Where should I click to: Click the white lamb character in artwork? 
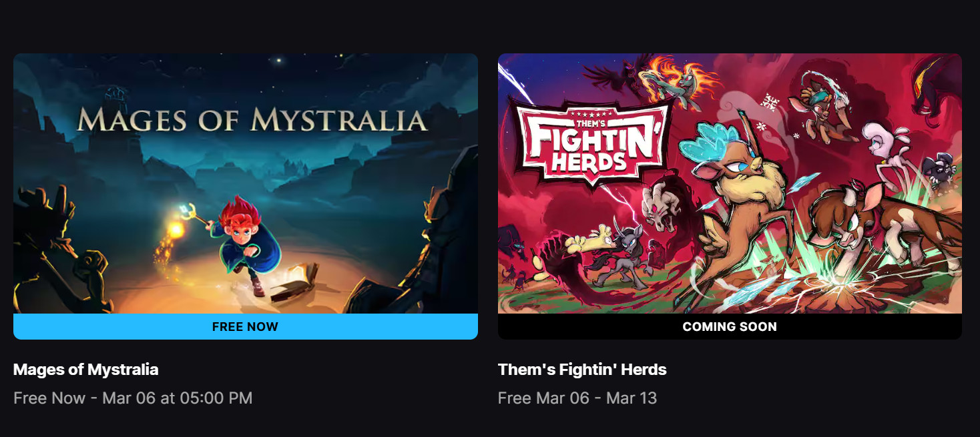tap(888, 155)
